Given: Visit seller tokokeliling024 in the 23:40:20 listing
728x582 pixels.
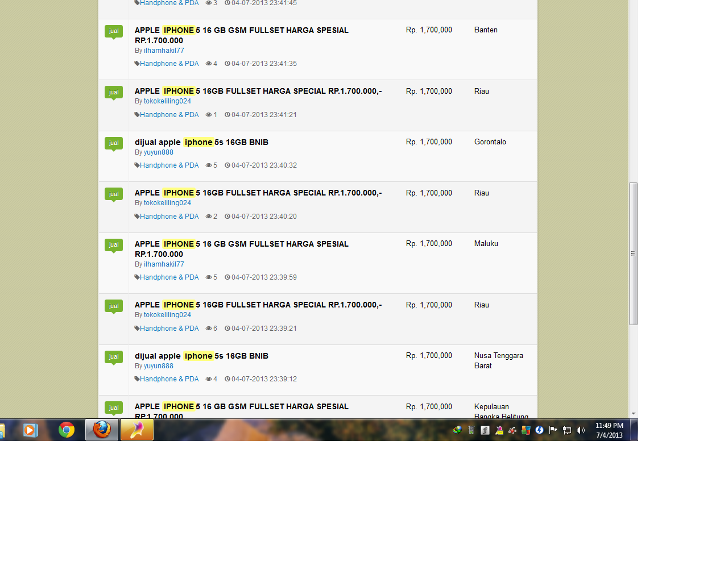Looking at the screenshot, I should tap(167, 203).
